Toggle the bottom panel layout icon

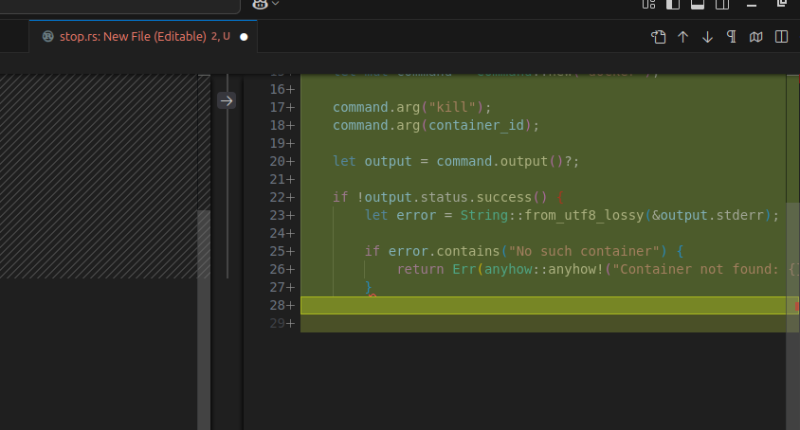(697, 4)
